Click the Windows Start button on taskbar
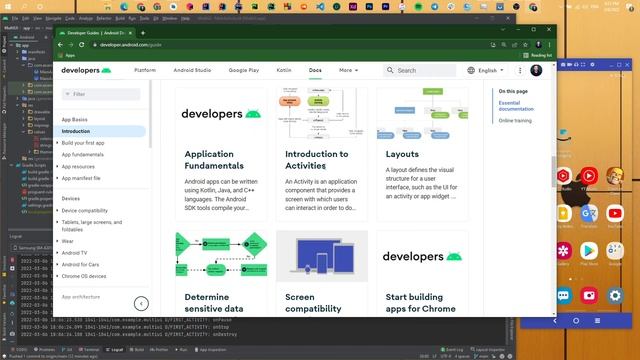This screenshot has height=360, width=640. 8,7
